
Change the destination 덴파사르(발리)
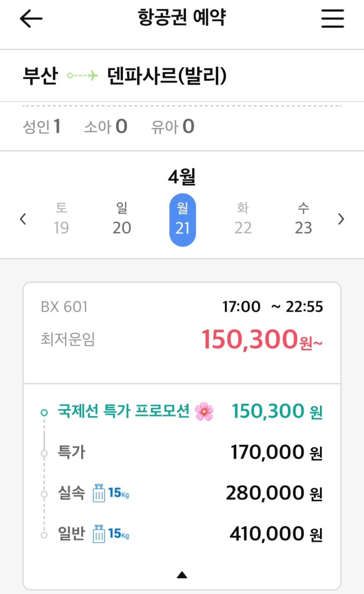[x=167, y=76]
